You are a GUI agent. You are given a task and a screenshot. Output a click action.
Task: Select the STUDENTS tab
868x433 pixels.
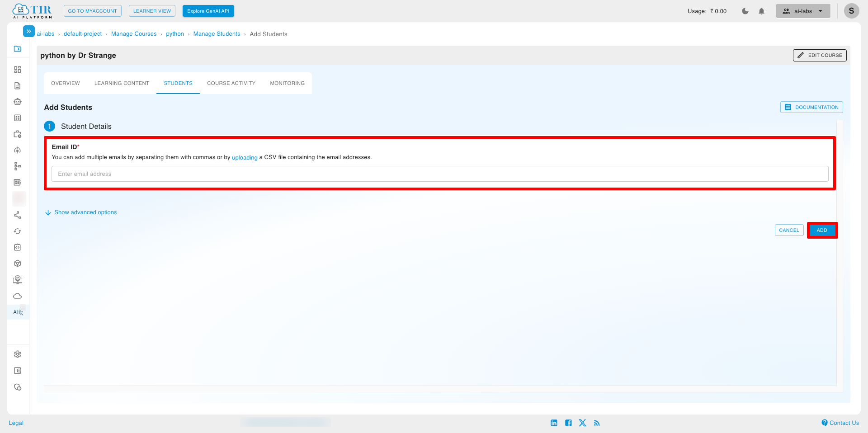(178, 83)
